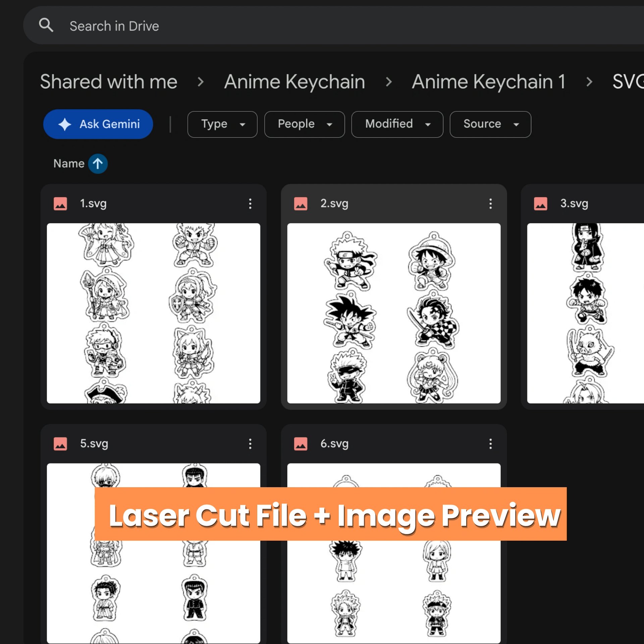
Task: Click the search magnifier icon
Action: tap(46, 25)
